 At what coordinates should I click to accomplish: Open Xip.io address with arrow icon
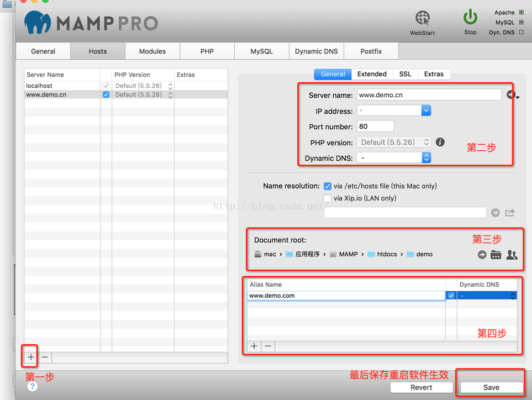(496, 213)
